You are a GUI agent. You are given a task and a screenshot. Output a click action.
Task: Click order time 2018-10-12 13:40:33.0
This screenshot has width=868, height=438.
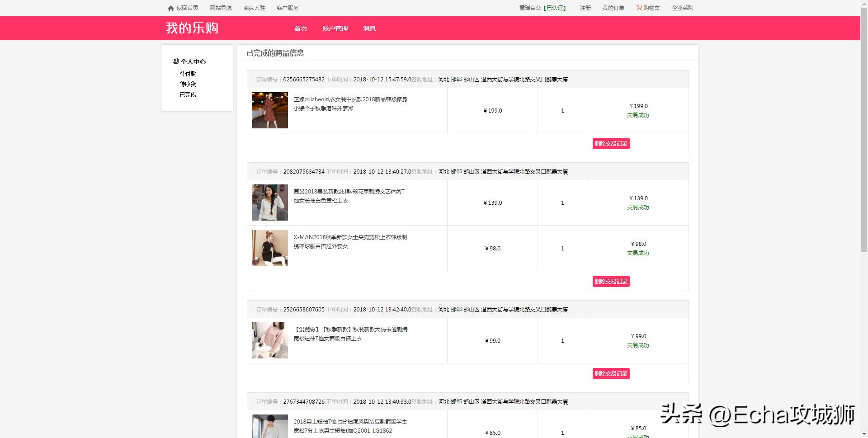click(382, 402)
